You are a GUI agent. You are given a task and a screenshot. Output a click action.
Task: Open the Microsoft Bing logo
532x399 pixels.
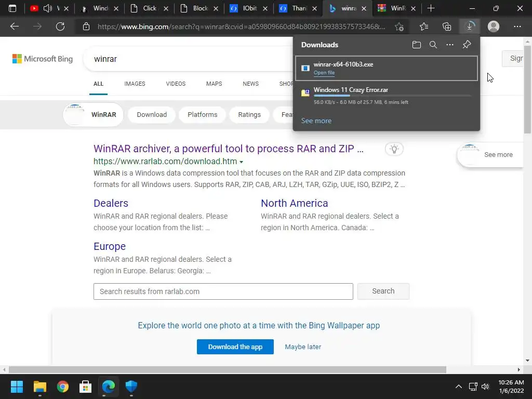[43, 59]
